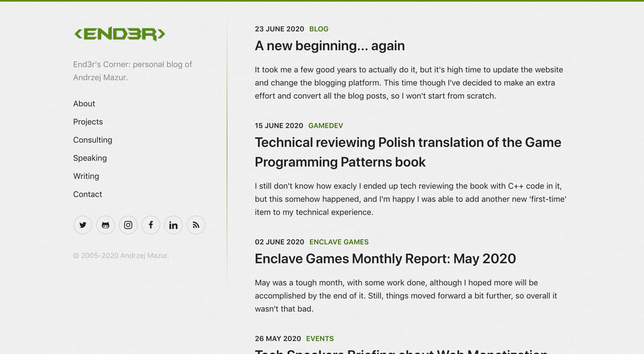Open the About page
Viewport: 644px width, 354px height.
pos(84,104)
